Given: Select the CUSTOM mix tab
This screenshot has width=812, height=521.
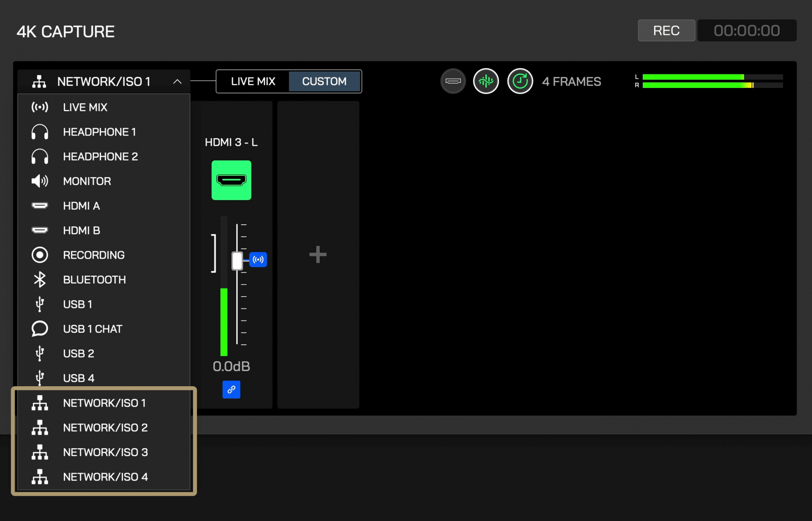Looking at the screenshot, I should pos(324,81).
